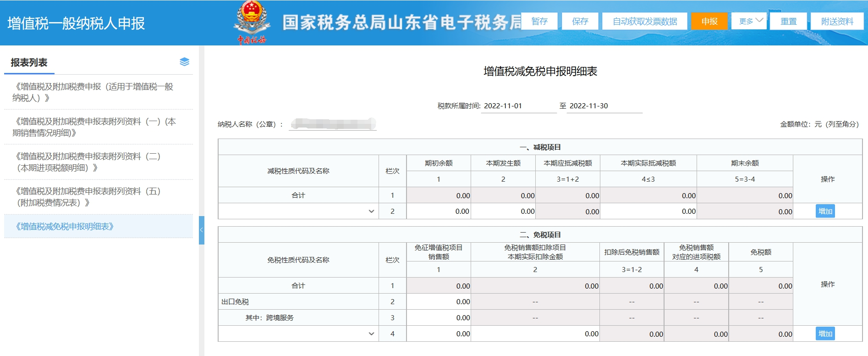
Task: Click the tax bureau emblem logo
Action: [251, 22]
